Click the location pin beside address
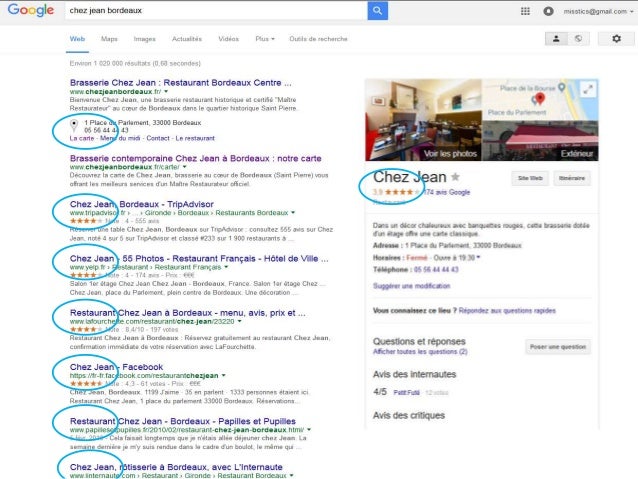Image resolution: width=638 pixels, height=479 pixels. click(x=74, y=125)
